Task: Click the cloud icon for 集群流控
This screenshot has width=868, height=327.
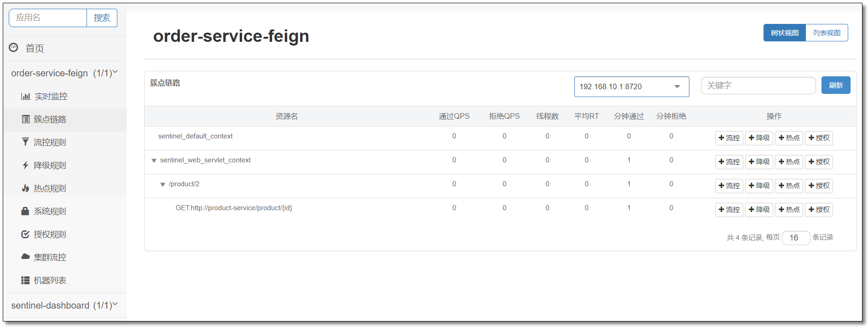Action: (26, 257)
